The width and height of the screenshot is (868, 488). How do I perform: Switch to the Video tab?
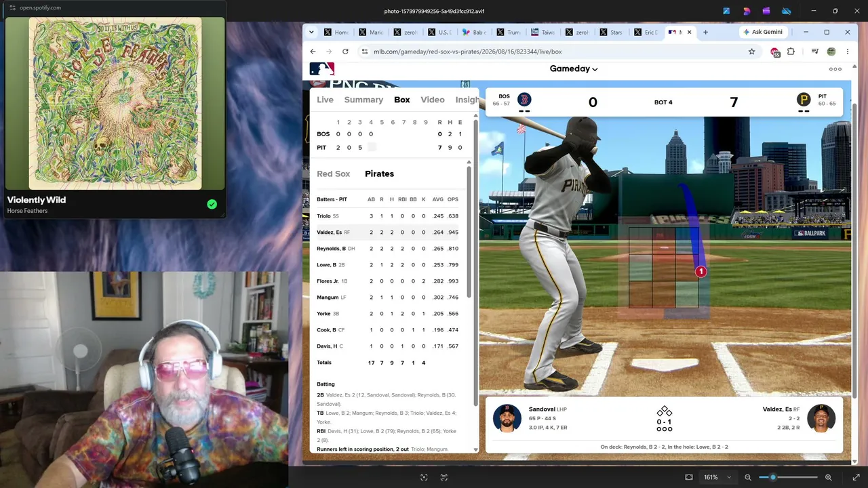[x=433, y=100]
